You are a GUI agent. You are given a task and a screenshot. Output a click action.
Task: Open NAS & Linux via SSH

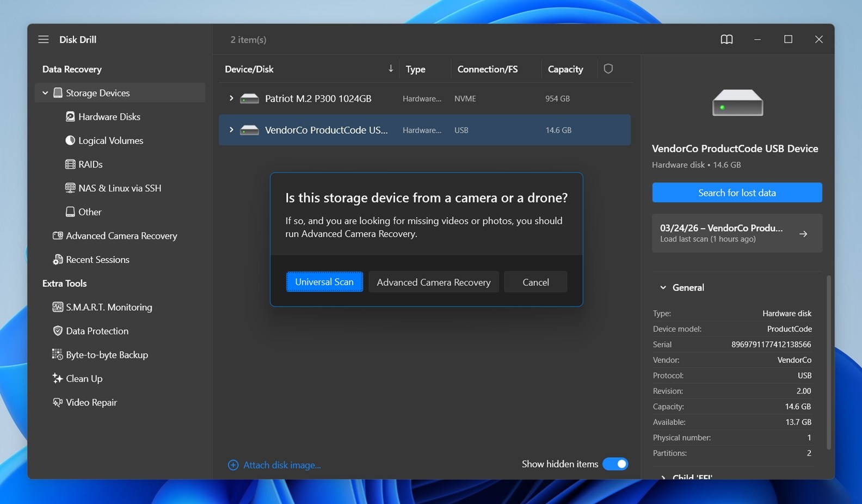point(120,188)
